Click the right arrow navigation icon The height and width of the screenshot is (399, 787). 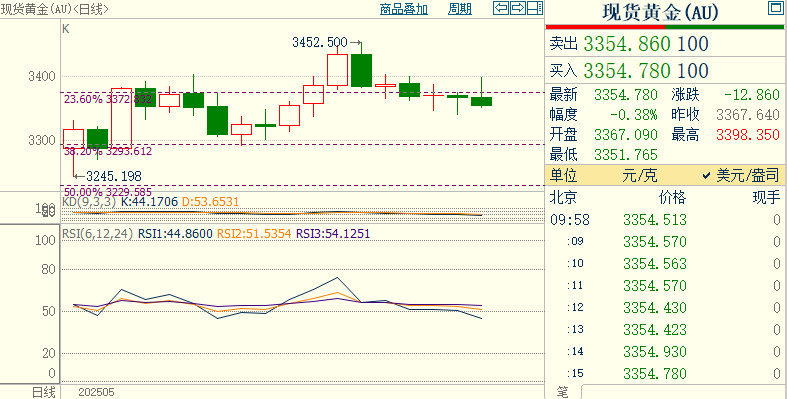coord(518,8)
